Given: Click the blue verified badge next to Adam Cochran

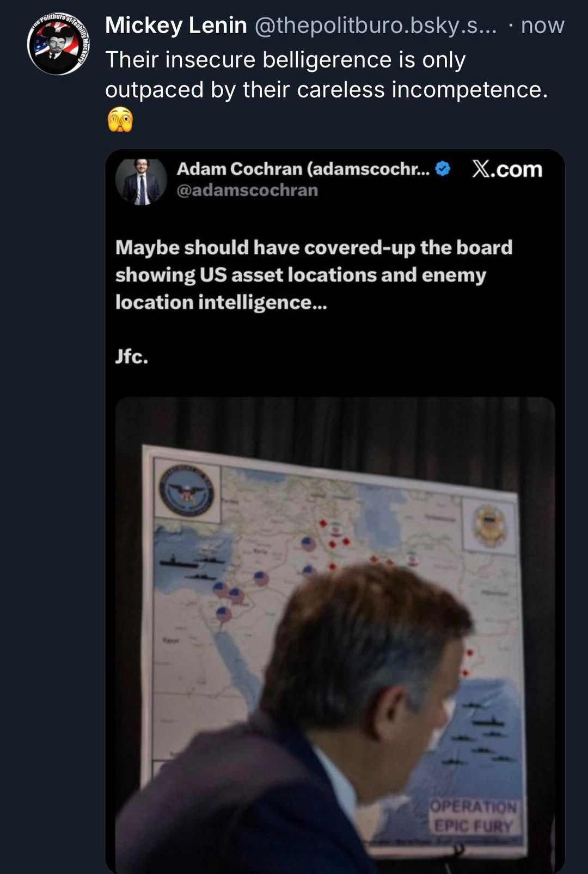Looking at the screenshot, I should (443, 169).
